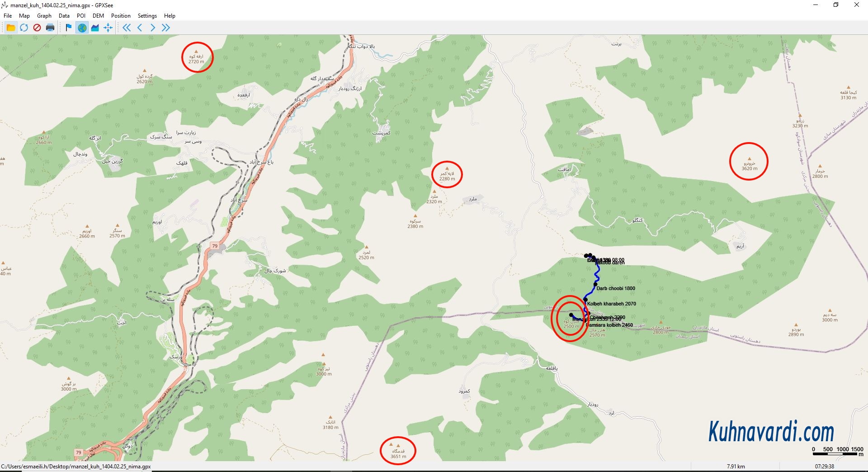The width and height of the screenshot is (868, 472).
Task: Toggle map visibility with the globe icon
Action: click(x=82, y=28)
